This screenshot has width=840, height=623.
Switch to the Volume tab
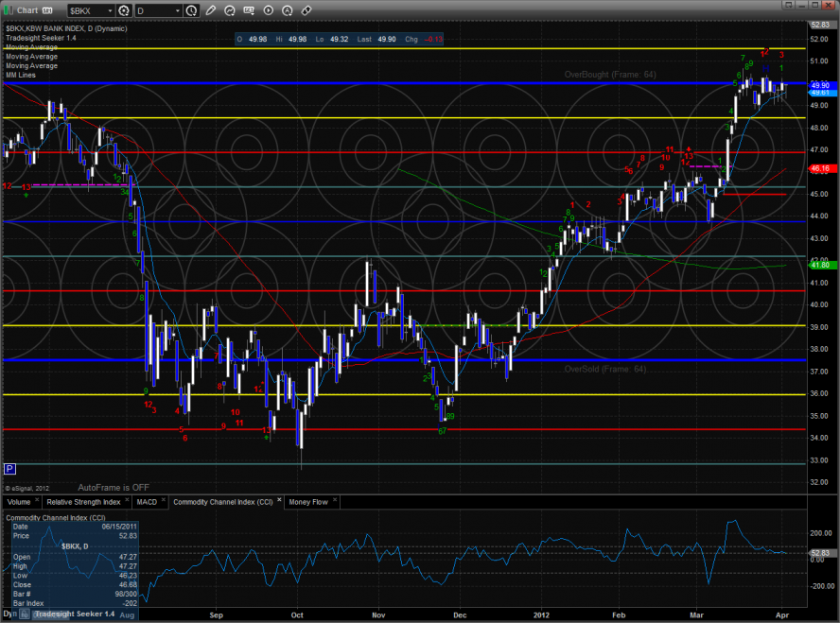point(20,501)
